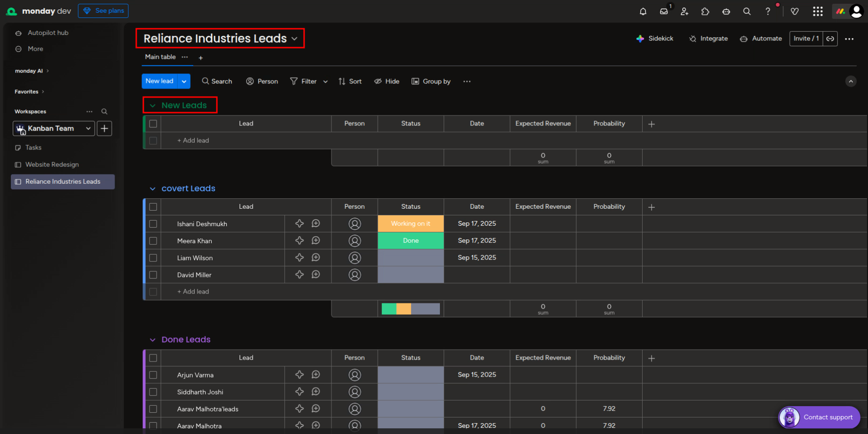The height and width of the screenshot is (434, 868).
Task: Add column in New Leads group
Action: 652,124
